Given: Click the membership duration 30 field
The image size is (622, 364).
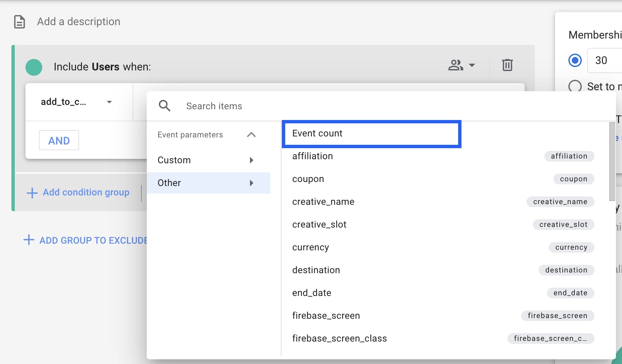Looking at the screenshot, I should click(605, 60).
